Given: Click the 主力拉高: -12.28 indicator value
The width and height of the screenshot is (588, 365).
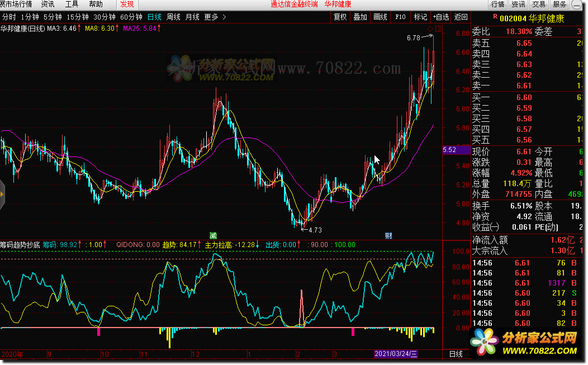Looking at the screenshot, I should [x=232, y=245].
